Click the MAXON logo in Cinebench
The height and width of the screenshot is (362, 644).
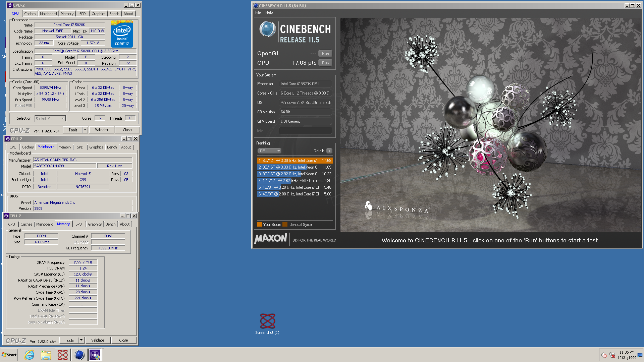[x=271, y=238]
